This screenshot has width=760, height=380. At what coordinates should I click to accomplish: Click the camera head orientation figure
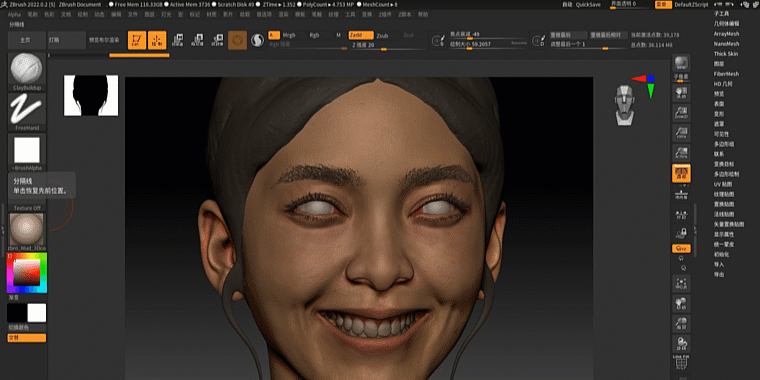tap(625, 105)
